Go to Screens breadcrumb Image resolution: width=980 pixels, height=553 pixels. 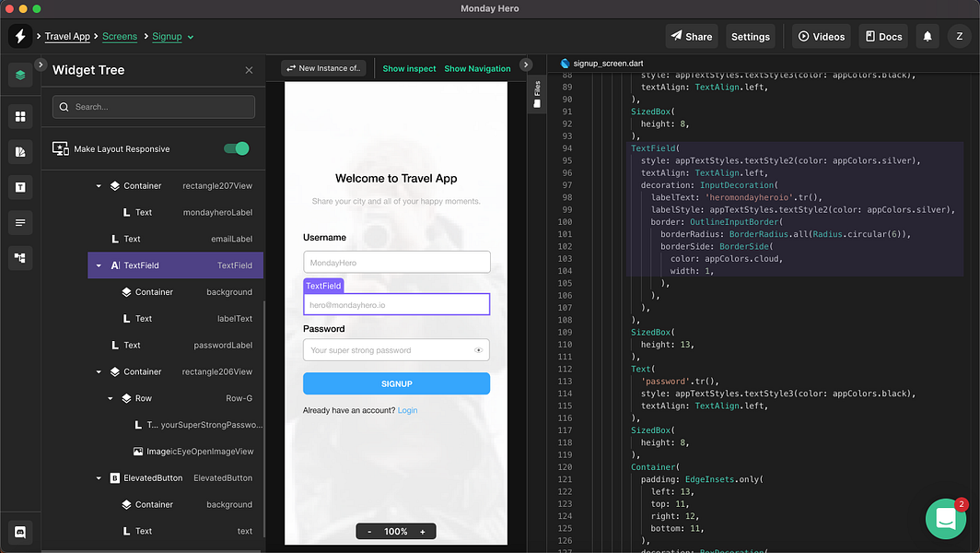[120, 36]
